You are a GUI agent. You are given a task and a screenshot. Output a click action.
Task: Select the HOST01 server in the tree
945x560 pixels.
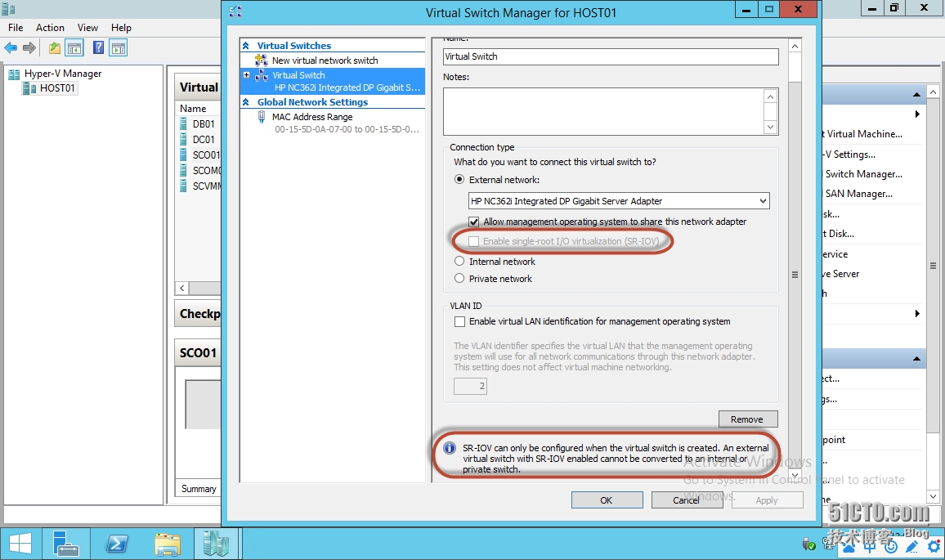pyautogui.click(x=50, y=88)
